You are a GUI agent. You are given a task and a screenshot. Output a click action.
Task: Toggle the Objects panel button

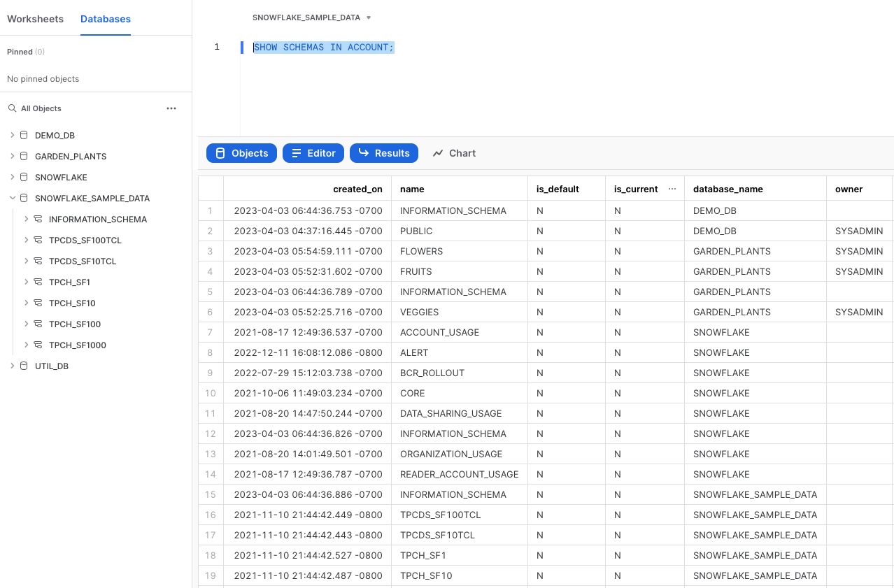coord(241,153)
